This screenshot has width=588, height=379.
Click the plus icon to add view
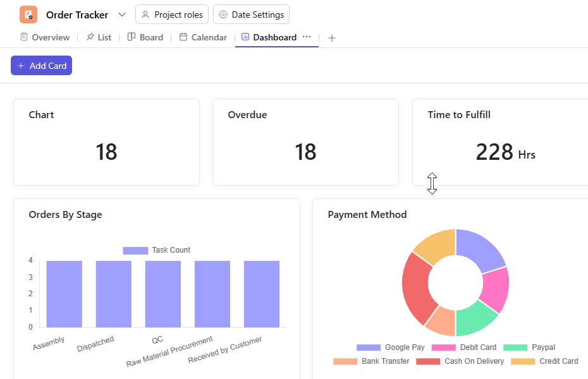tap(332, 38)
